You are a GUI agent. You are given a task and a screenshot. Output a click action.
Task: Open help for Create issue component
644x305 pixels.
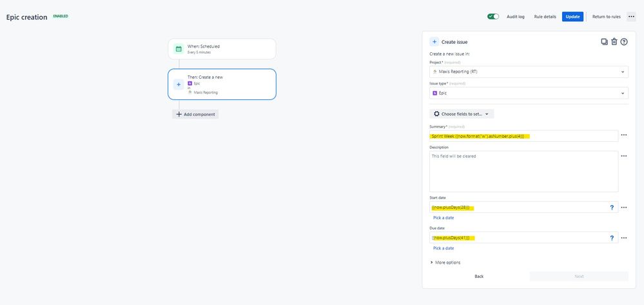pos(624,41)
